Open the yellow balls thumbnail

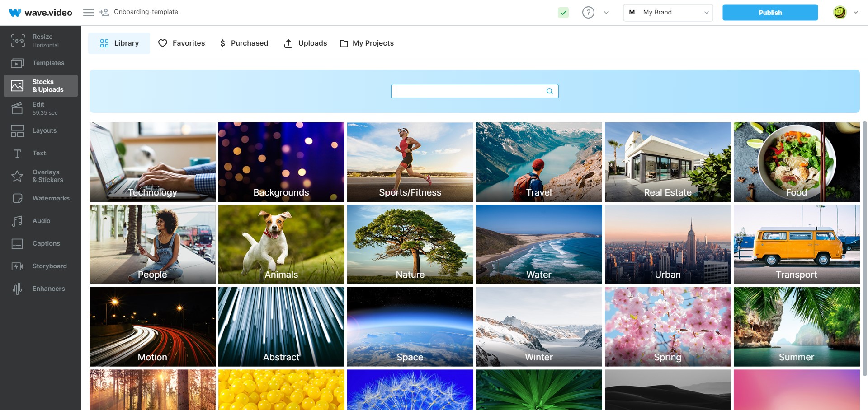(281, 390)
